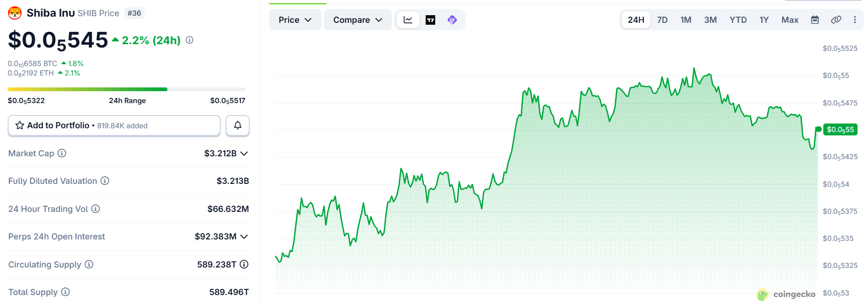
Task: Open the Price dropdown
Action: pos(295,20)
